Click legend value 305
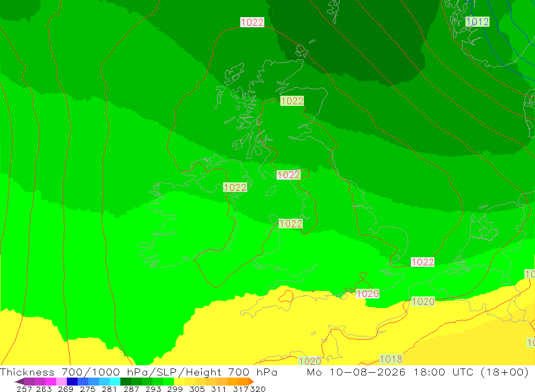This screenshot has width=535, height=392. [197, 389]
